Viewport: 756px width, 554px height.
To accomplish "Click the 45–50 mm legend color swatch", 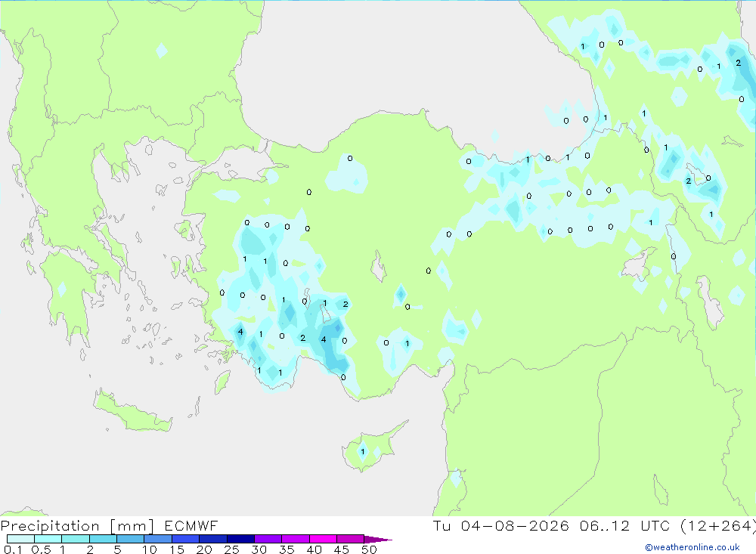I will pyautogui.click(x=350, y=539).
